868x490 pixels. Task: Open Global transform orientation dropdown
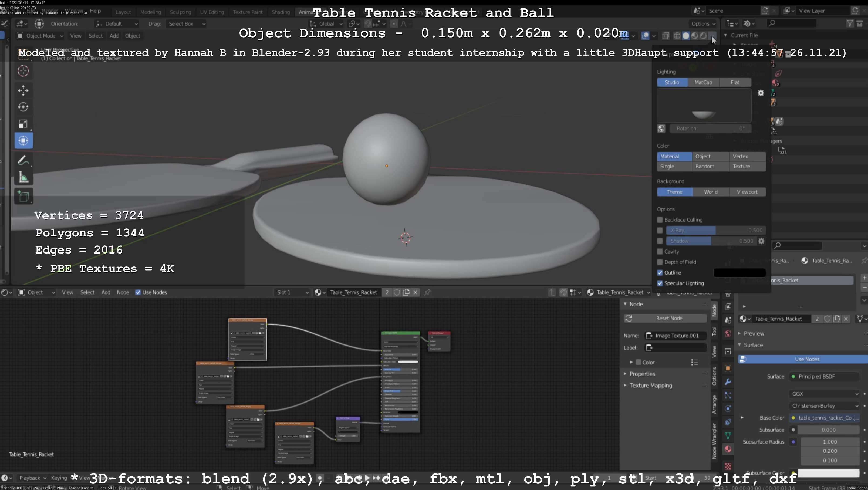(x=326, y=23)
